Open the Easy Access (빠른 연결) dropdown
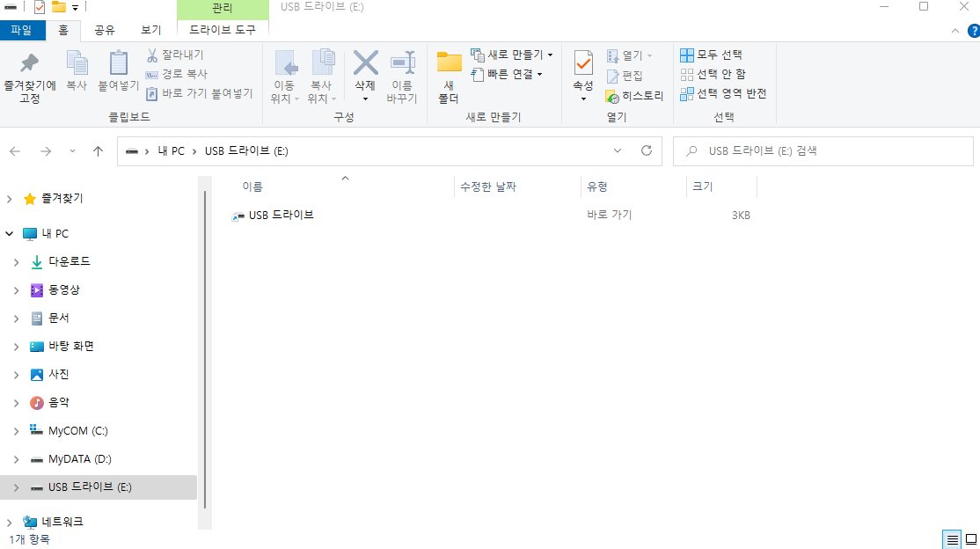Screen dimensions: 980x549 (507, 74)
